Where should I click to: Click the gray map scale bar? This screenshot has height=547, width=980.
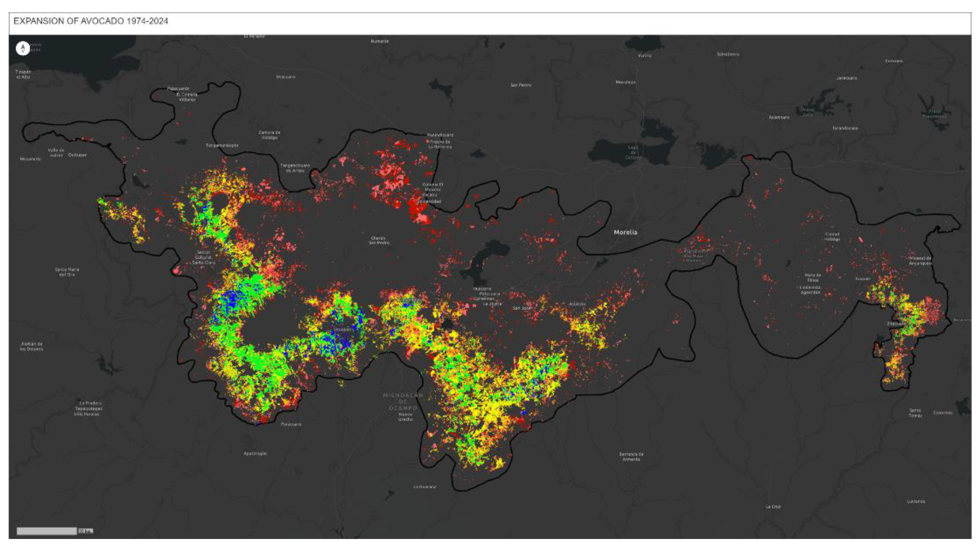(x=47, y=531)
